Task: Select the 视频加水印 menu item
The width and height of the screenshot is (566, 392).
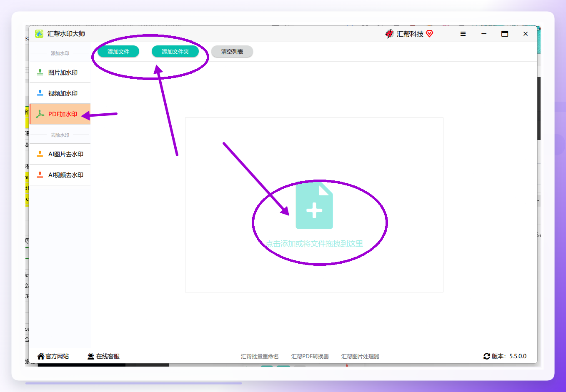Action: (60, 93)
